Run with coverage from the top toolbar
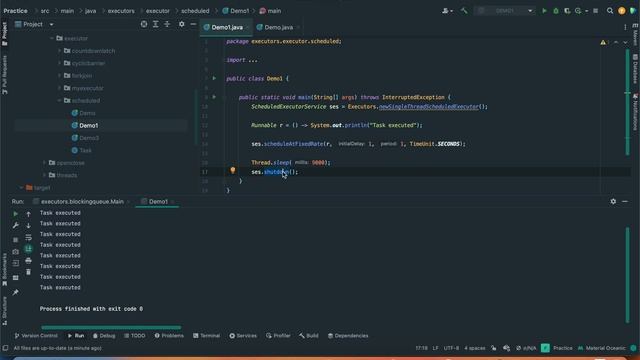The image size is (640, 360). (x=567, y=11)
